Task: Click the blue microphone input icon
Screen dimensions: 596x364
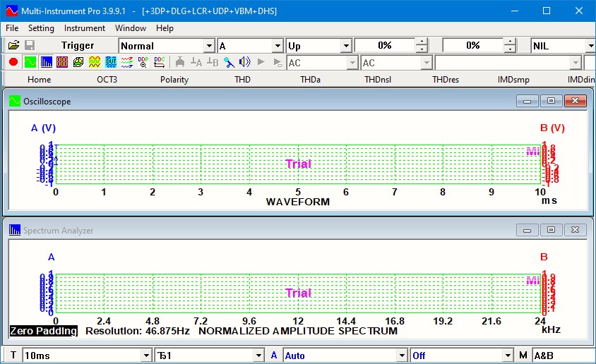Action: (229, 62)
